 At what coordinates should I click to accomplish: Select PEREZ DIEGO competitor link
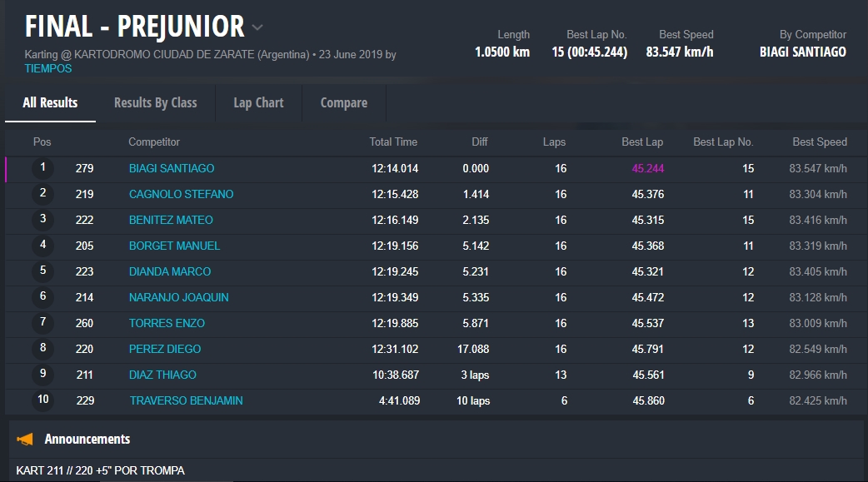[165, 349]
